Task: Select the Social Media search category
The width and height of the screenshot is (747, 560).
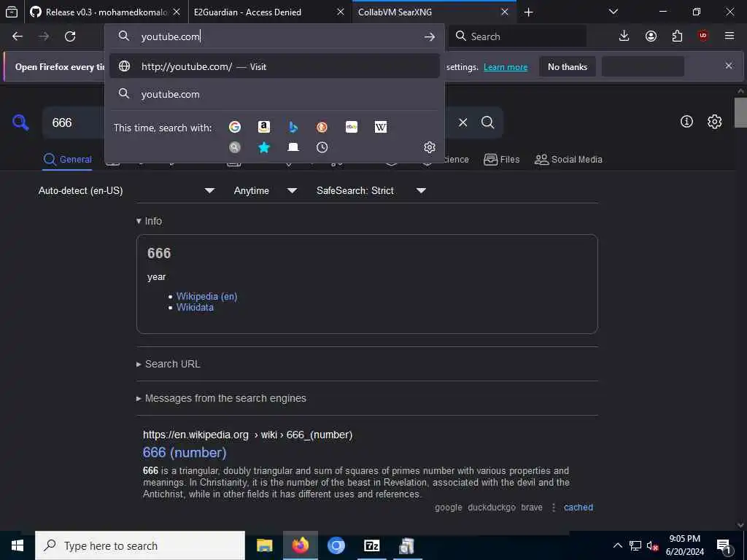Action: 568,160
